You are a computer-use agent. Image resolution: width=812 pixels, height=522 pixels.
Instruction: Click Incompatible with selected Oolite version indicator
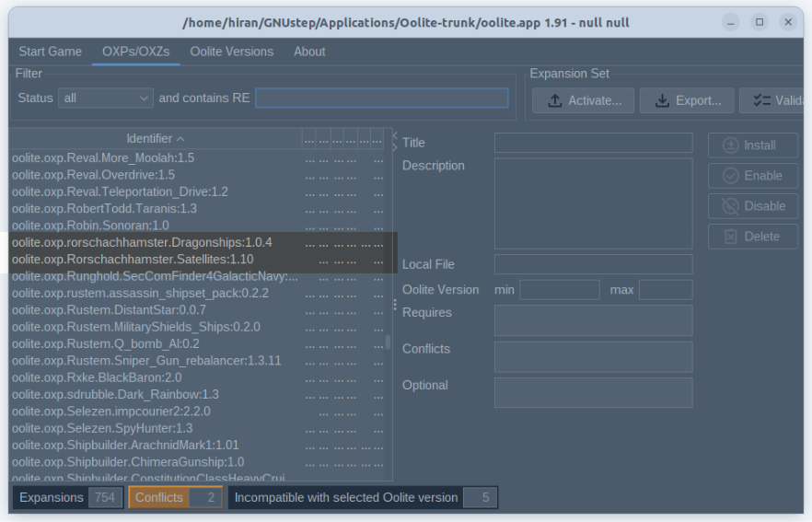[x=363, y=498]
